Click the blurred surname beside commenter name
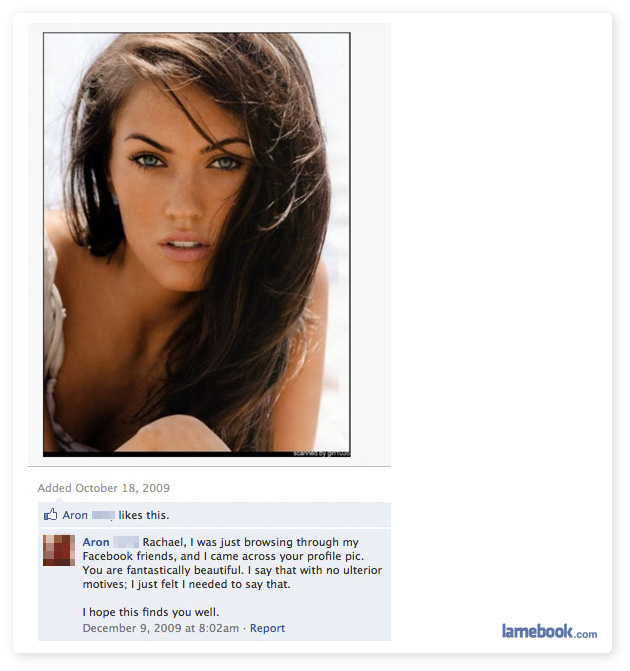 tap(126, 542)
